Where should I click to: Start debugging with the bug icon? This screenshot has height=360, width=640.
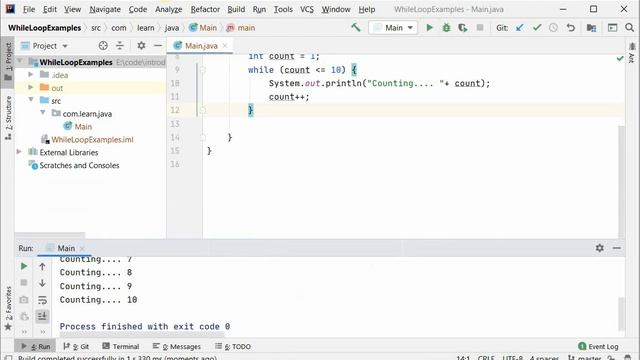[446, 27]
